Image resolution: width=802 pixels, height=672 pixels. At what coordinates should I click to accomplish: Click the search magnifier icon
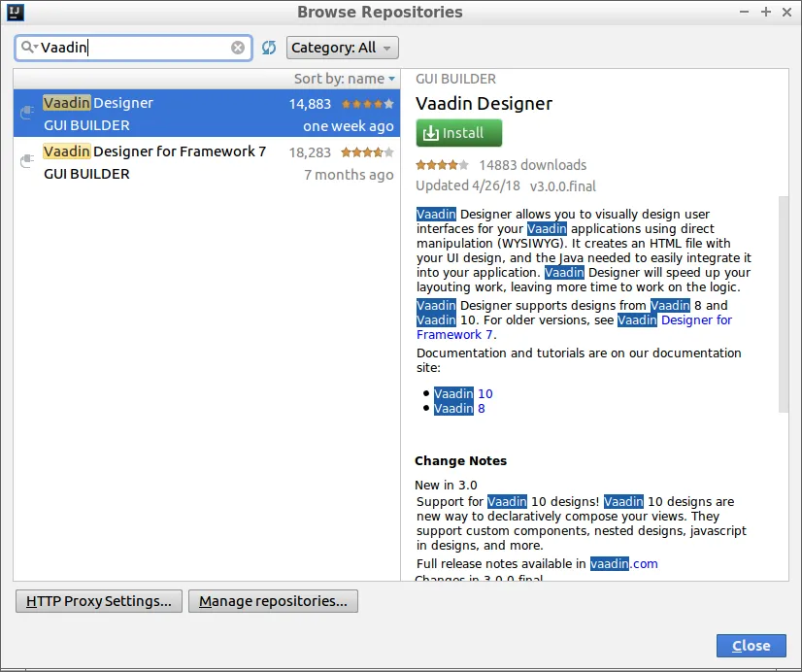point(26,46)
